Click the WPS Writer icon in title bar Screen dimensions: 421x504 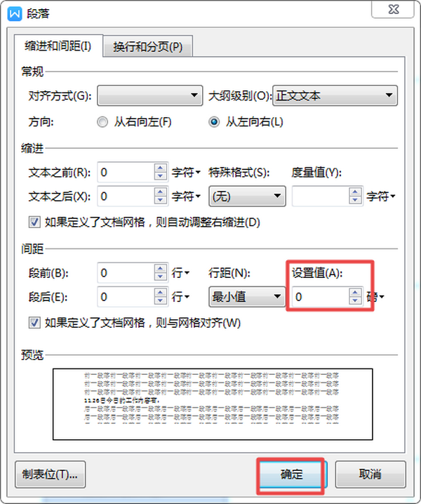click(15, 14)
